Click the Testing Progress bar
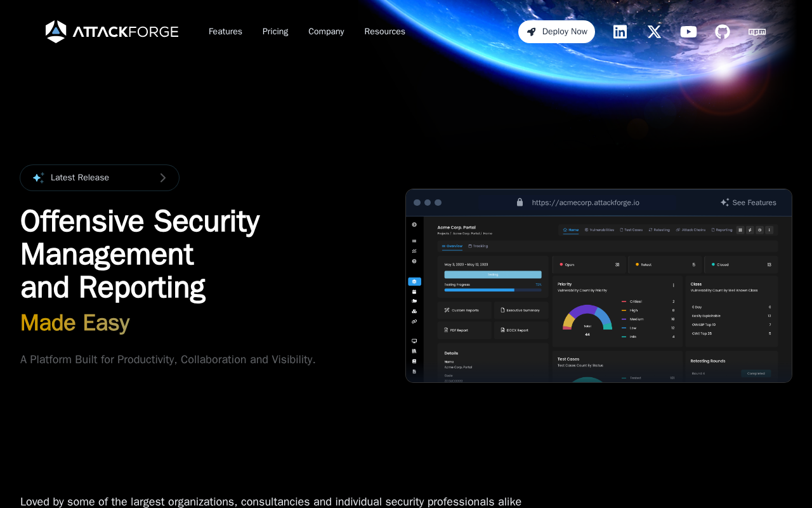812x508 pixels. click(x=493, y=290)
